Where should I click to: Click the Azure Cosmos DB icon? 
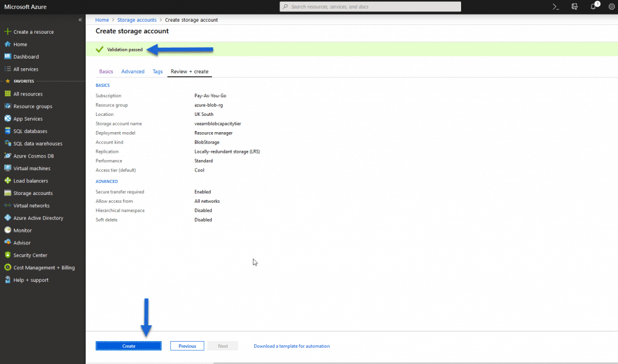pos(7,156)
